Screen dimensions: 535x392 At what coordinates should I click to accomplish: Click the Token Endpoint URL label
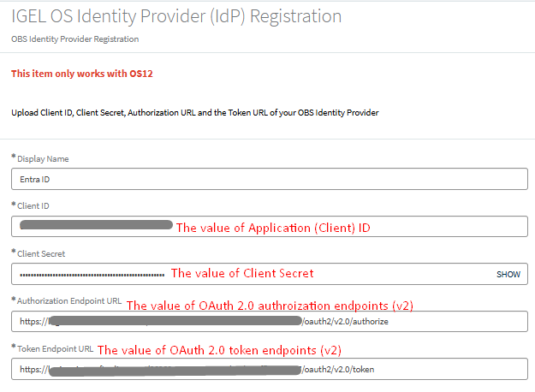pyautogui.click(x=53, y=349)
